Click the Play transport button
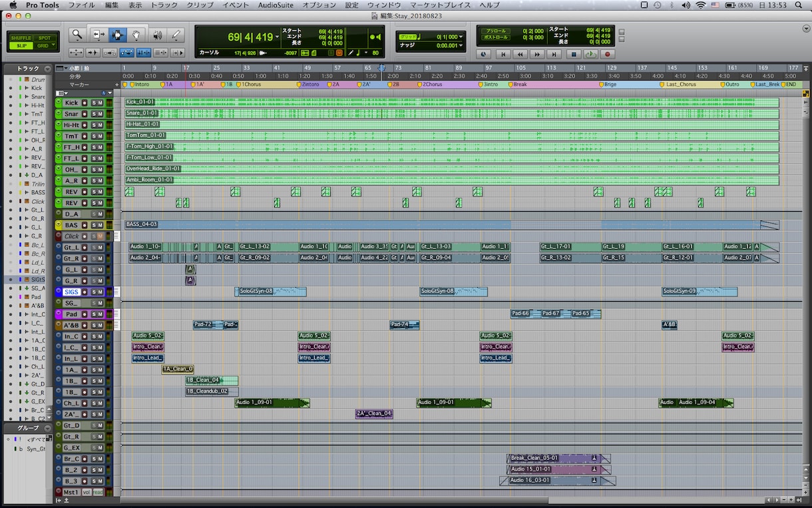This screenshot has width=812, height=508. (x=590, y=54)
